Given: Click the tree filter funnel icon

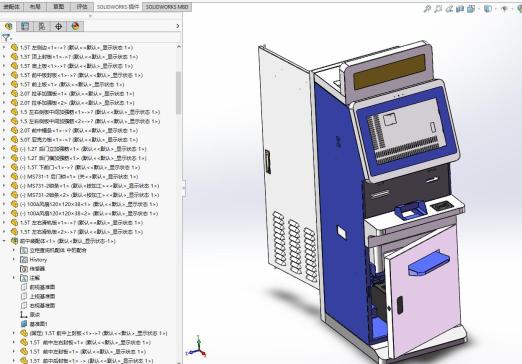Looking at the screenshot, I should (x=6, y=38).
